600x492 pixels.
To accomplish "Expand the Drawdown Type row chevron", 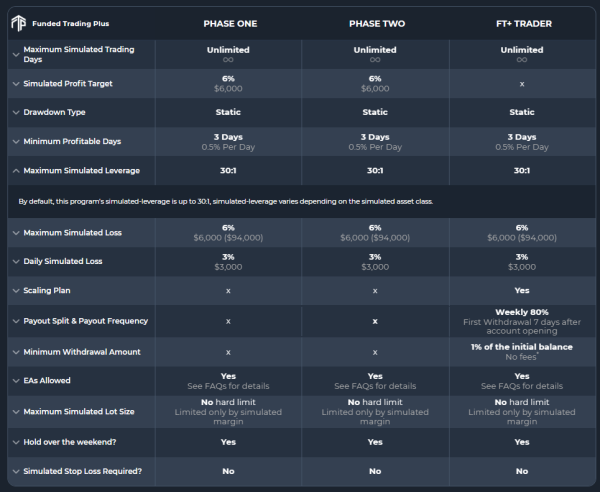I will point(16,112).
